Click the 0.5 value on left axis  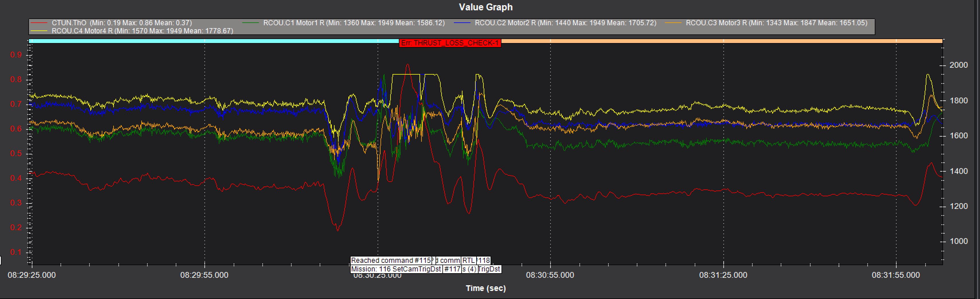[x=16, y=154]
